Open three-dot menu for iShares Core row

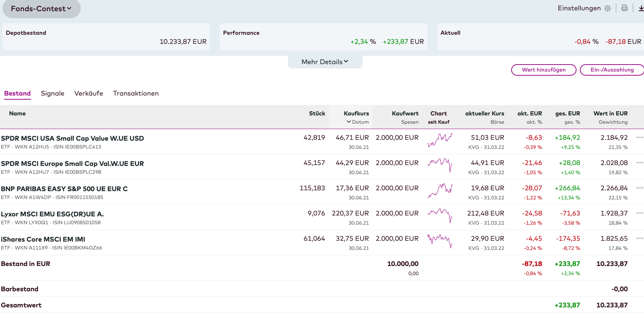[x=639, y=239]
